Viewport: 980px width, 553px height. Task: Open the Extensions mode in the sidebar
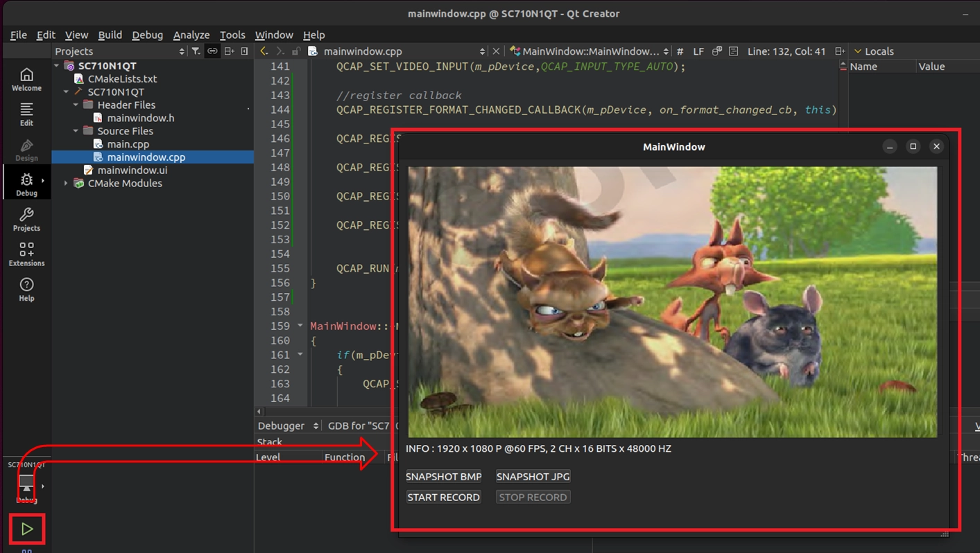26,254
